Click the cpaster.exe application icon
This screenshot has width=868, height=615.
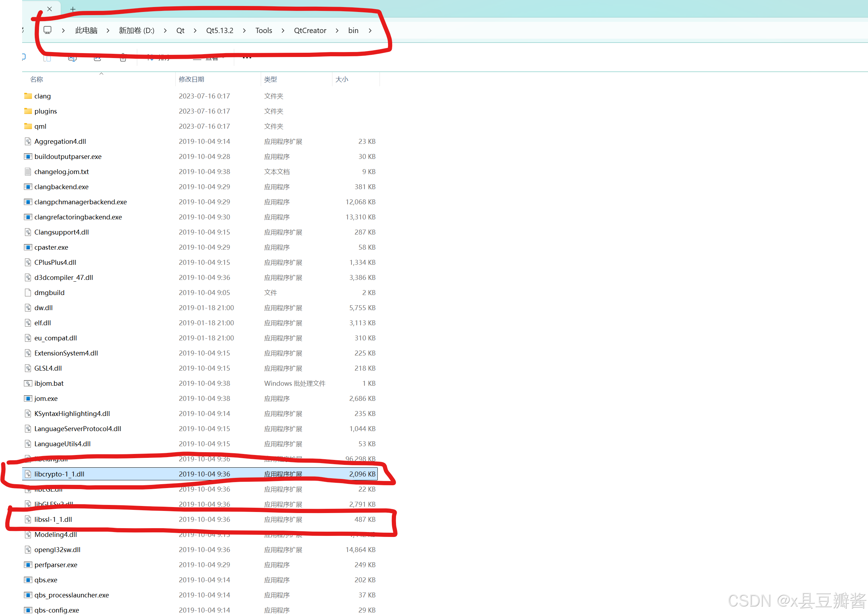(x=28, y=247)
